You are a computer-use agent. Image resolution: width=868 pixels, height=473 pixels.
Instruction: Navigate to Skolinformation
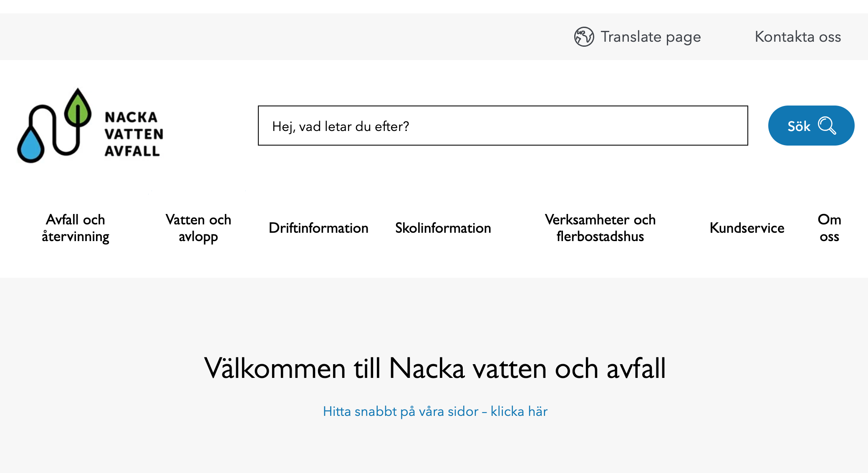[443, 228]
